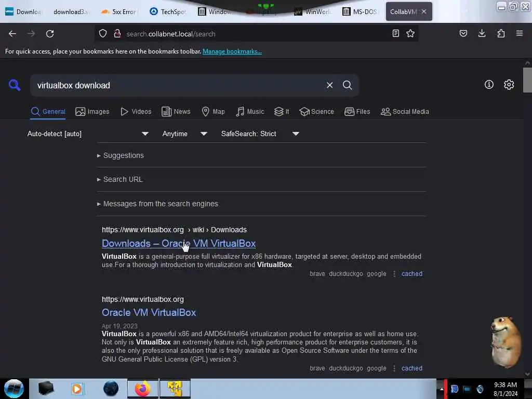This screenshot has height=399, width=532.
Task: Click the taskbar clock showing 9:38 AM
Action: [x=506, y=389]
